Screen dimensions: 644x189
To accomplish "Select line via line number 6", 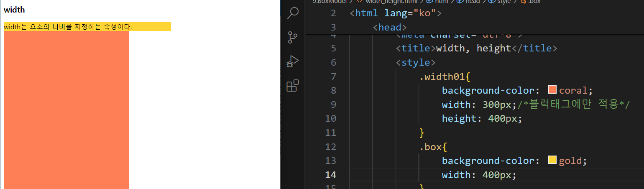I will [x=333, y=62].
